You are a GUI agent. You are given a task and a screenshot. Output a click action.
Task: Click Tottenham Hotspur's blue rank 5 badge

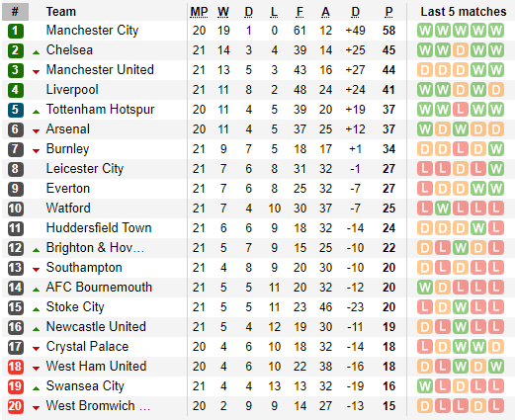point(15,110)
